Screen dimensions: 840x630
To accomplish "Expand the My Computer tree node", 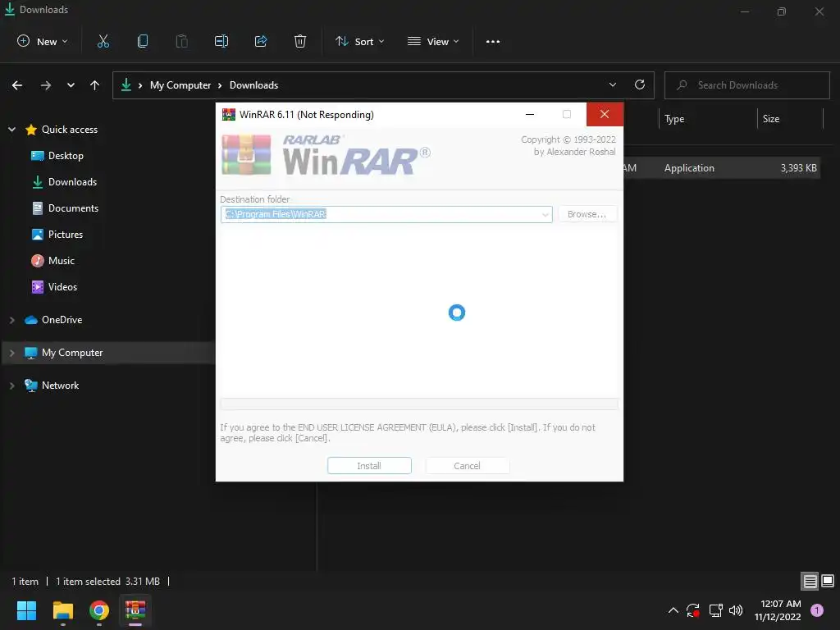I will click(11, 353).
